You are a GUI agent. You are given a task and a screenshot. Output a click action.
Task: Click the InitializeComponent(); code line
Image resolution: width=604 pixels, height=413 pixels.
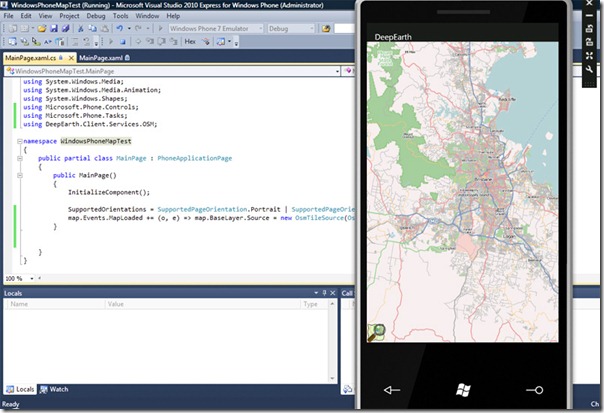coord(109,192)
